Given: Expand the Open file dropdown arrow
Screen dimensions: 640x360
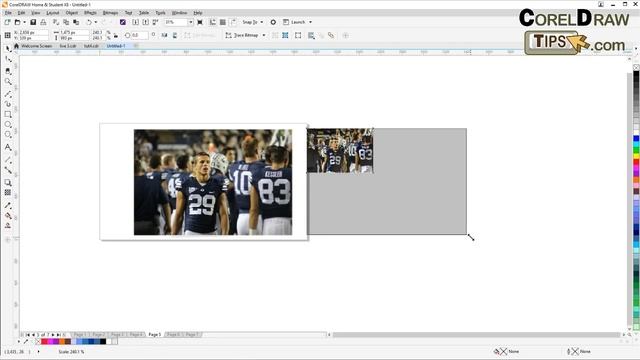Looking at the screenshot, I should [x=24, y=22].
